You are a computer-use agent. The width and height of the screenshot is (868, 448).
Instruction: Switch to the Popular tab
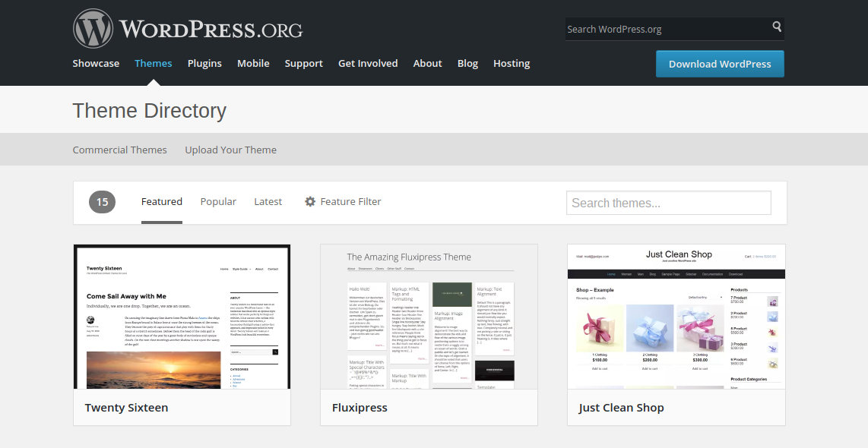tap(218, 201)
